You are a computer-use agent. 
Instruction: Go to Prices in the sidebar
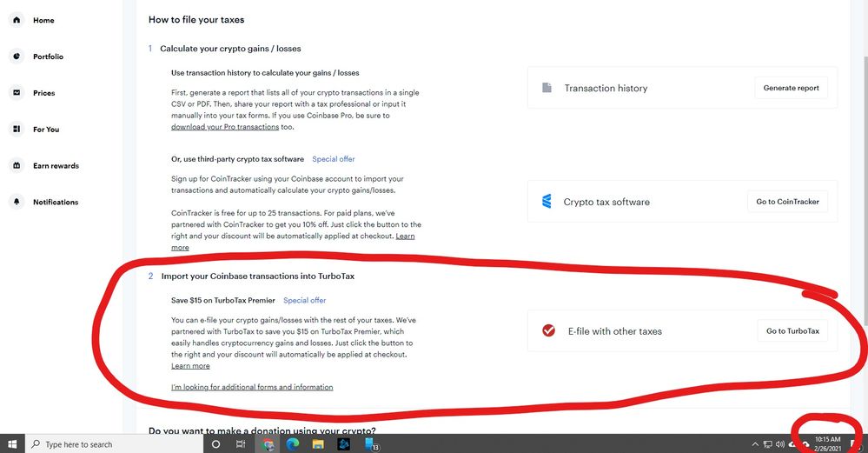click(x=43, y=93)
